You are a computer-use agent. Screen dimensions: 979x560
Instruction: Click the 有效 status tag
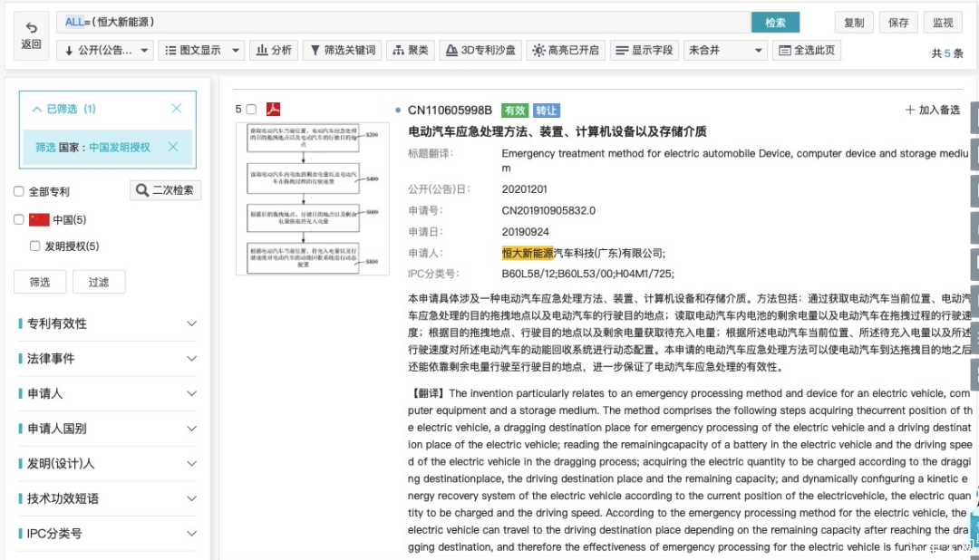pyautogui.click(x=515, y=111)
